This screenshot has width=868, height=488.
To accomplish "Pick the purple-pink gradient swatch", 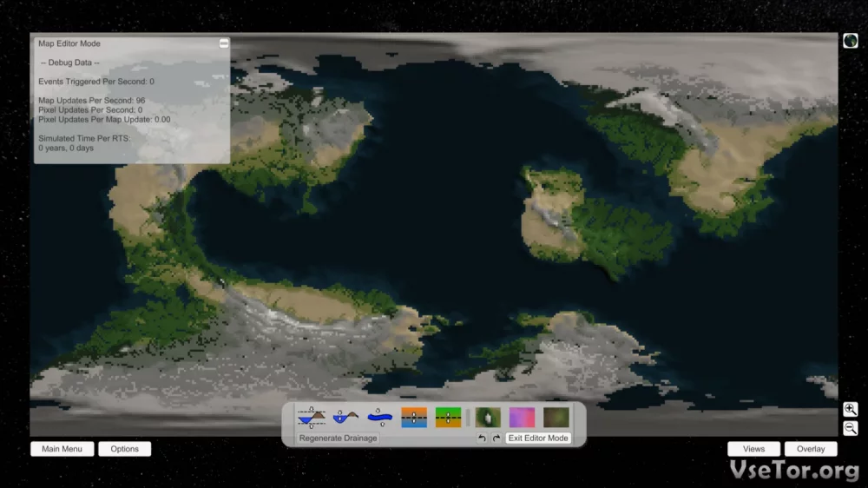I will (522, 418).
